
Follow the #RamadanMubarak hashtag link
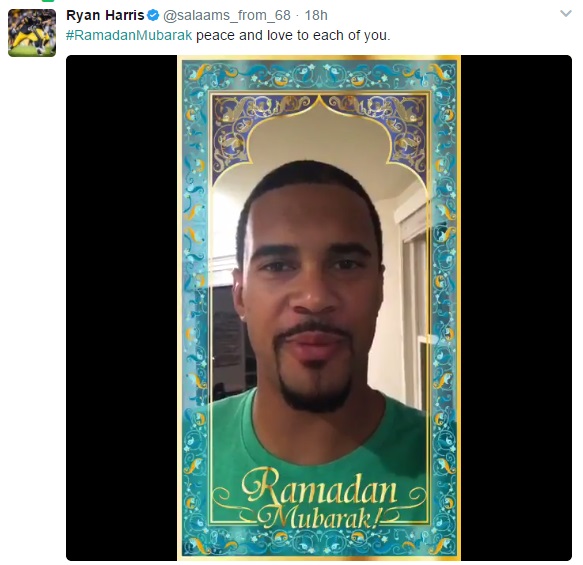129,35
